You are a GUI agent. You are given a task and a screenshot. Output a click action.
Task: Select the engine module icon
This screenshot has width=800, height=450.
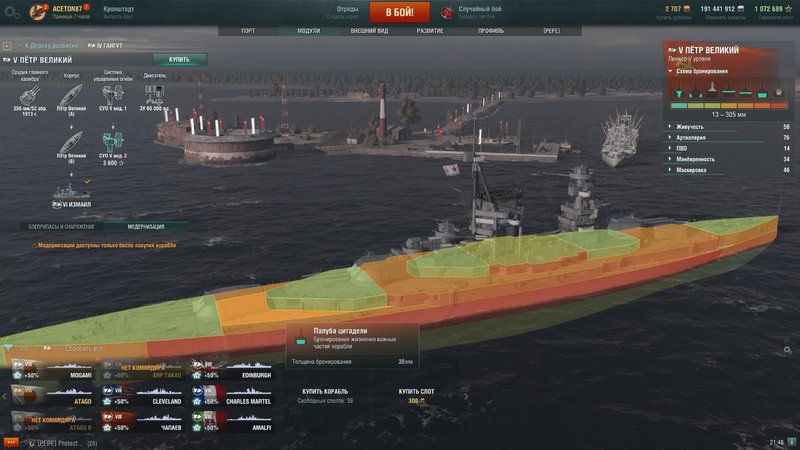tap(154, 95)
